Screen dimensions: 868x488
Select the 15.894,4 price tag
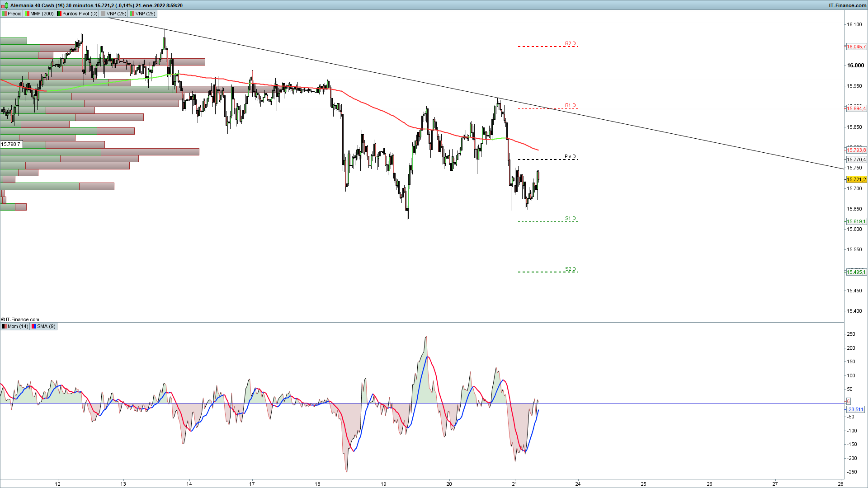pyautogui.click(x=856, y=108)
